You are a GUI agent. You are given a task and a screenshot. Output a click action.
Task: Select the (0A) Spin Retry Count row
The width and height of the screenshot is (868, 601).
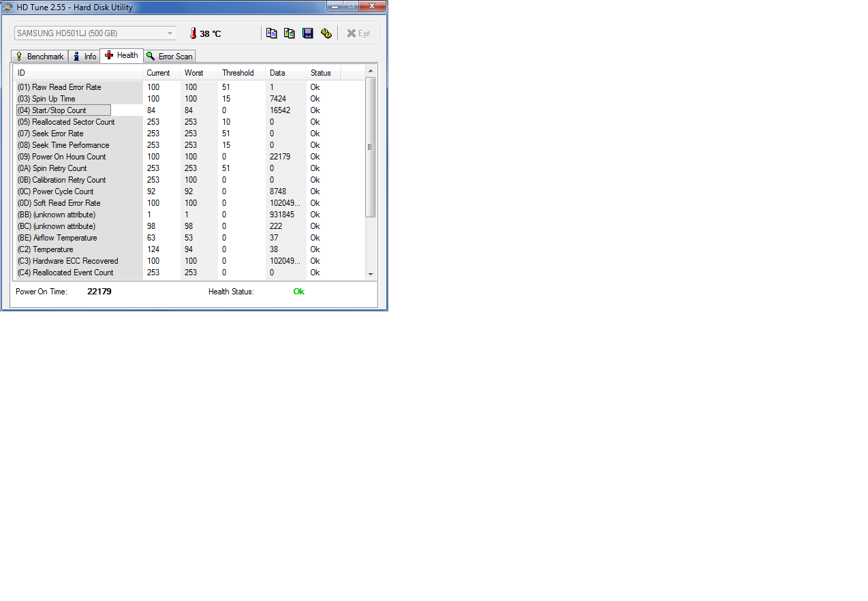pos(190,168)
